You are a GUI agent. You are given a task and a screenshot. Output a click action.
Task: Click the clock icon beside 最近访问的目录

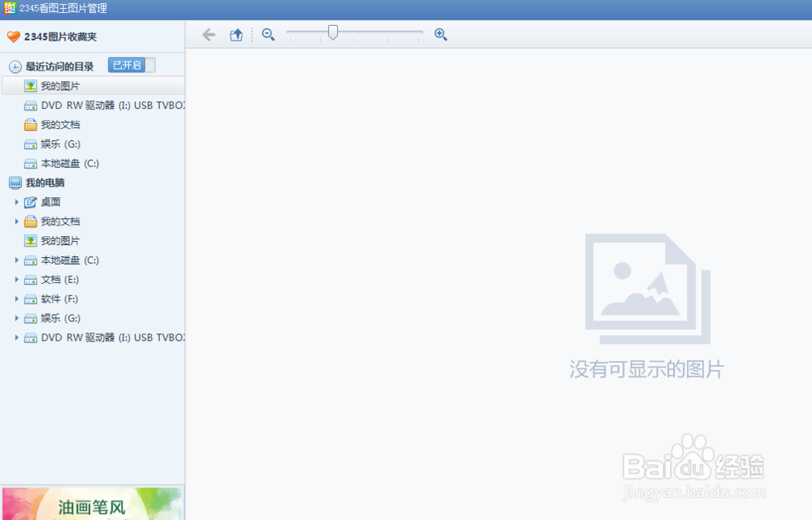point(15,67)
